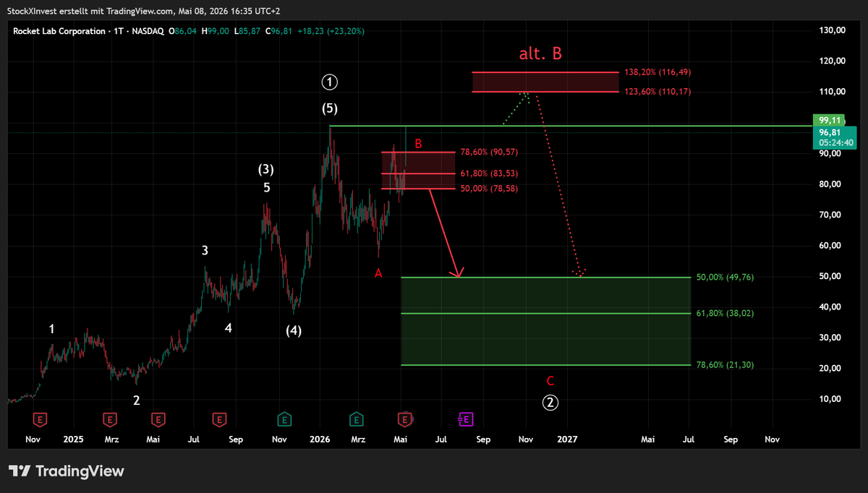Select the red alt. B label

pyautogui.click(x=540, y=53)
